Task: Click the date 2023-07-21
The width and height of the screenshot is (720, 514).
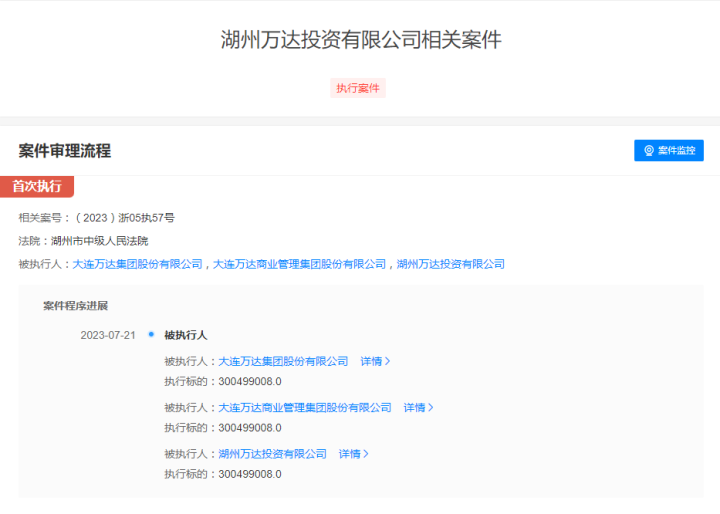Action: click(x=108, y=335)
